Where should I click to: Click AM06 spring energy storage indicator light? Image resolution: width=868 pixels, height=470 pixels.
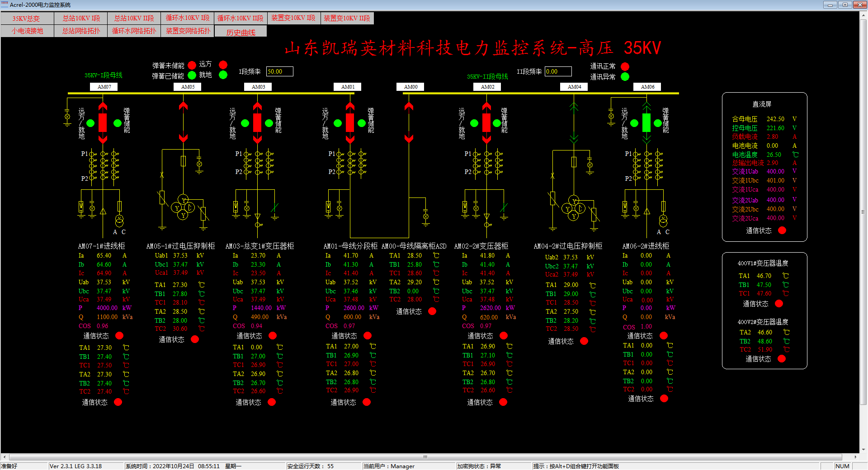(x=658, y=123)
